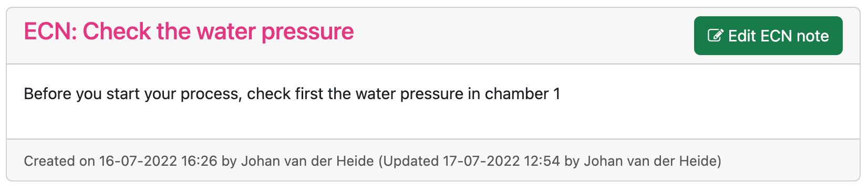Screen dimensions: 868x192
Task: Click the Created on 16-07-2022 16:26 timestamp
Action: [x=120, y=161]
